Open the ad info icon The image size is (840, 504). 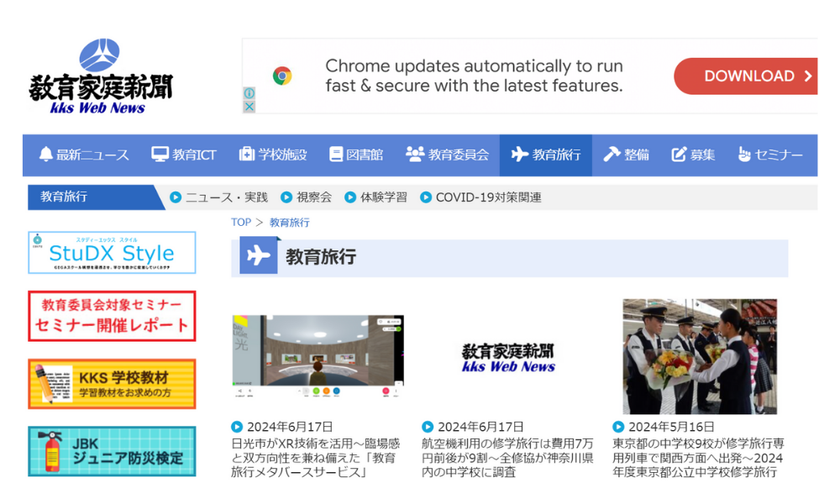tap(249, 93)
